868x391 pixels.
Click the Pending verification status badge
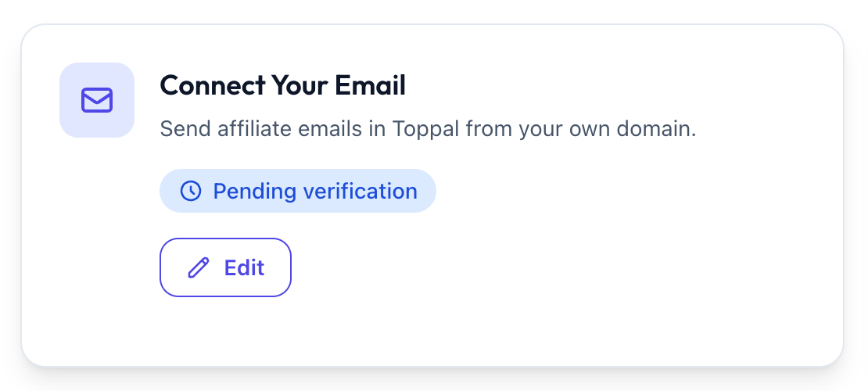(x=298, y=191)
